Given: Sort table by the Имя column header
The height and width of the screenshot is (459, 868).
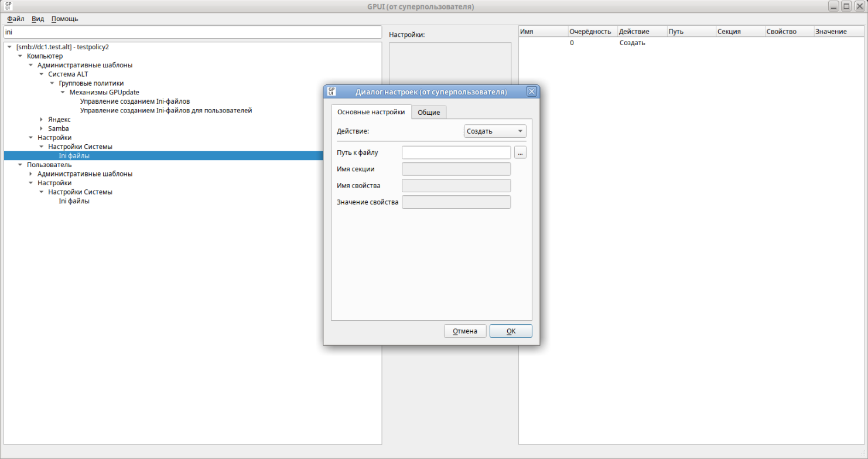Looking at the screenshot, I should pyautogui.click(x=543, y=32).
